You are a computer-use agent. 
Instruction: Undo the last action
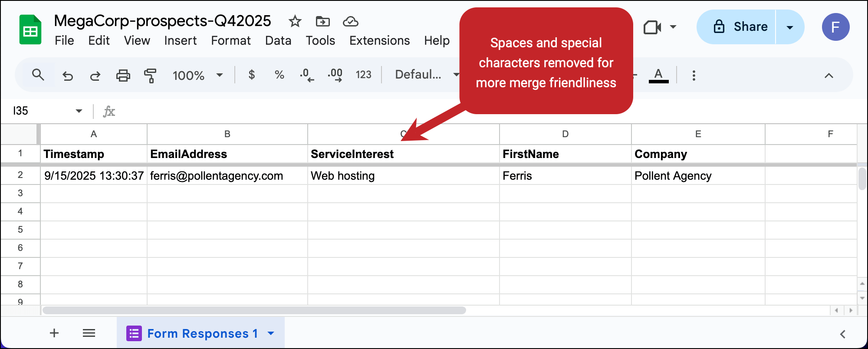(x=68, y=76)
